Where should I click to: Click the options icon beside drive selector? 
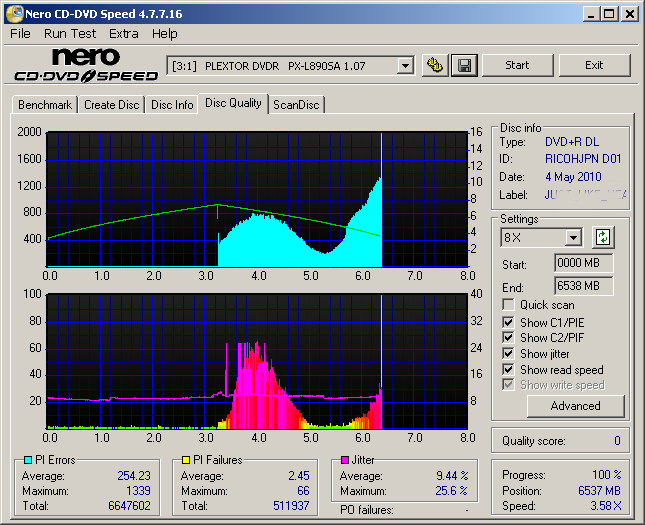pos(435,65)
